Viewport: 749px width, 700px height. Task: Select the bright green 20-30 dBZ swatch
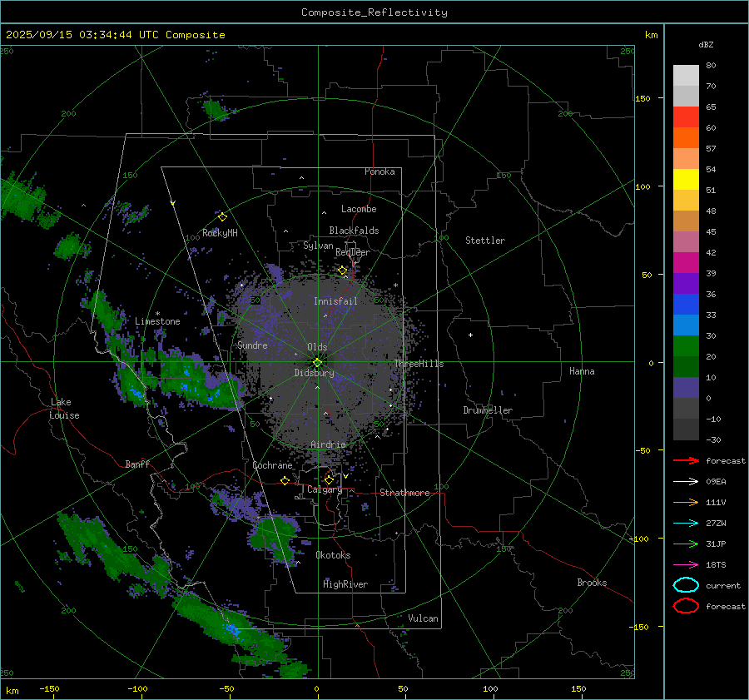point(686,346)
